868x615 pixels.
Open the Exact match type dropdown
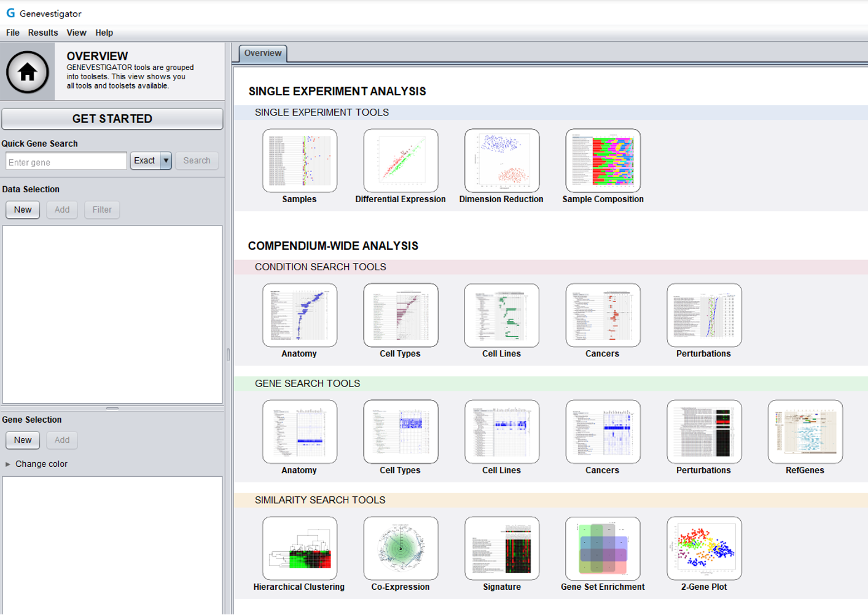151,161
